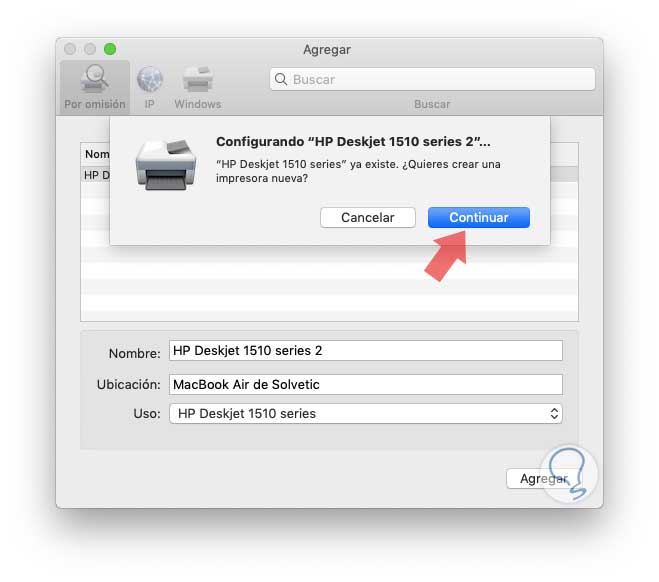Click the Configurando dialog heading text
Image resolution: width=659 pixels, height=582 pixels.
point(353,142)
